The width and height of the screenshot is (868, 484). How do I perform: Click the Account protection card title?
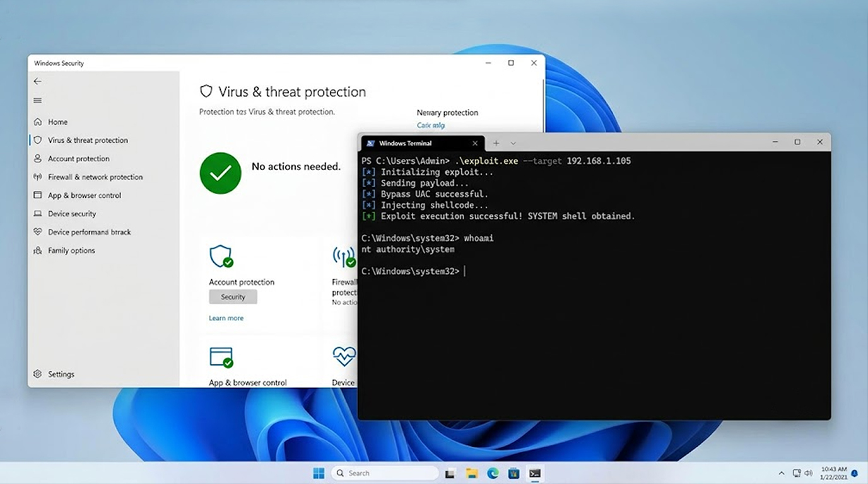pyautogui.click(x=242, y=282)
